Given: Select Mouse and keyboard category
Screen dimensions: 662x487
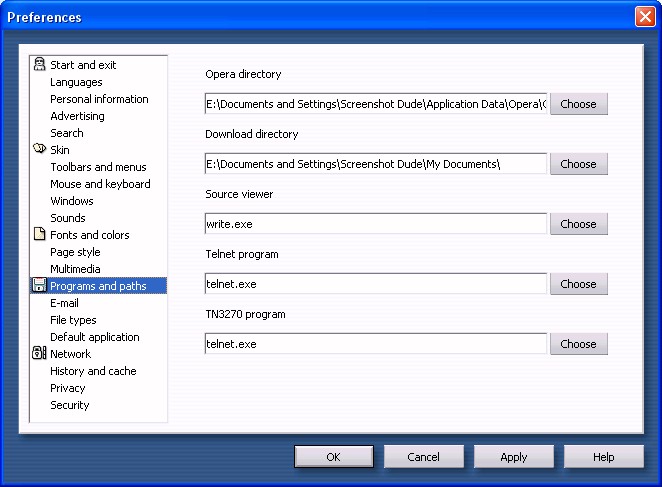Looking at the screenshot, I should pyautogui.click(x=100, y=184).
